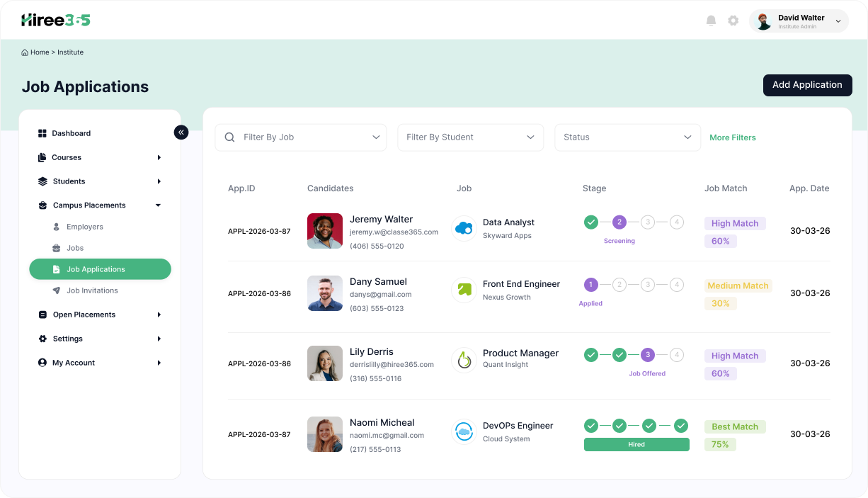
Task: Go to Institute breadcrumb
Action: (70, 52)
